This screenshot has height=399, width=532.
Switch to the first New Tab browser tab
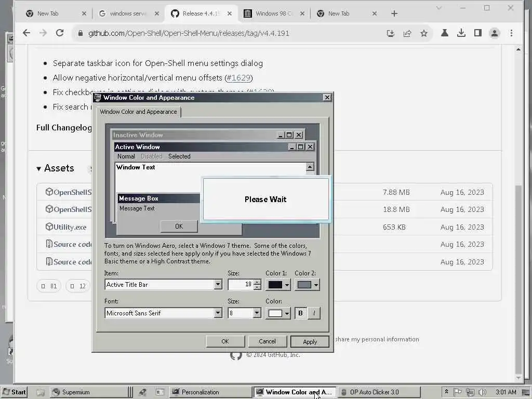(56, 14)
